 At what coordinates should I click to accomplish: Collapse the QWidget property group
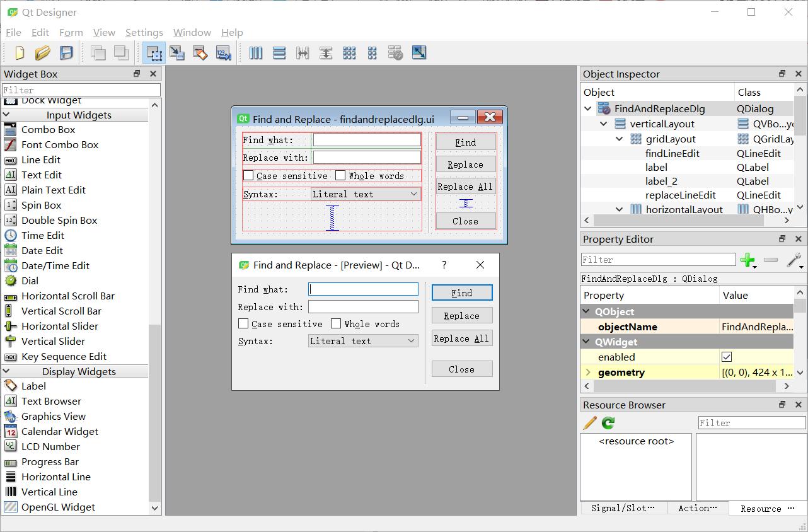pyautogui.click(x=587, y=342)
